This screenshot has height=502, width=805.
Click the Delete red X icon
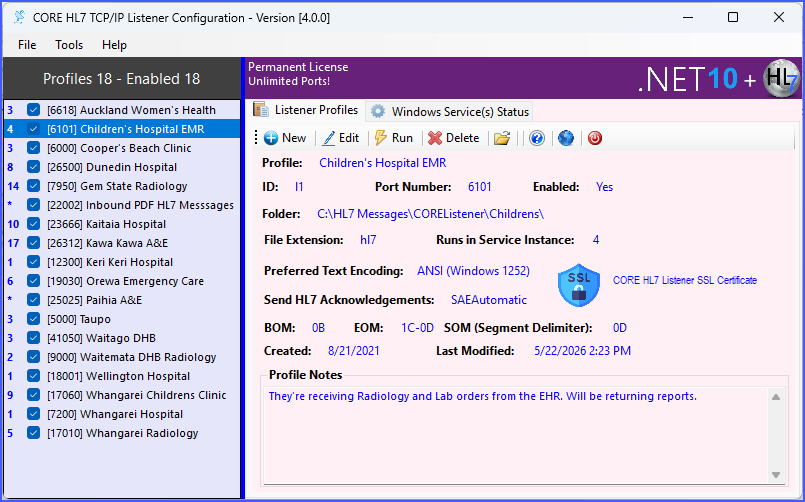(435, 138)
